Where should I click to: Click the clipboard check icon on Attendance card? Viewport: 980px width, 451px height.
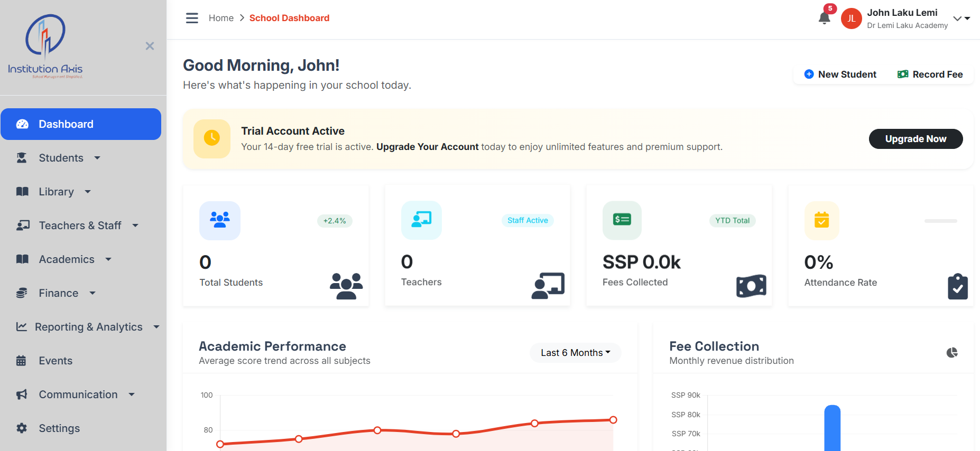(958, 286)
